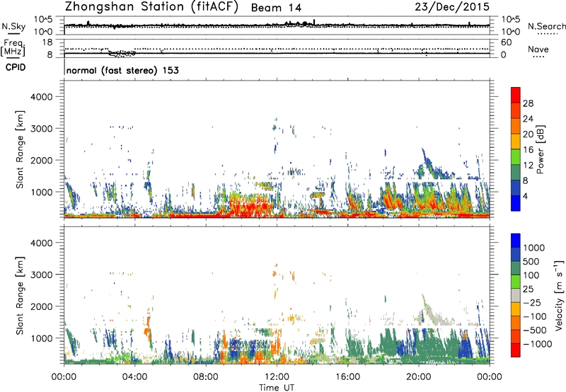The image size is (566, 392).
Task: Click the '16' power colorbar value
Action: click(528, 150)
